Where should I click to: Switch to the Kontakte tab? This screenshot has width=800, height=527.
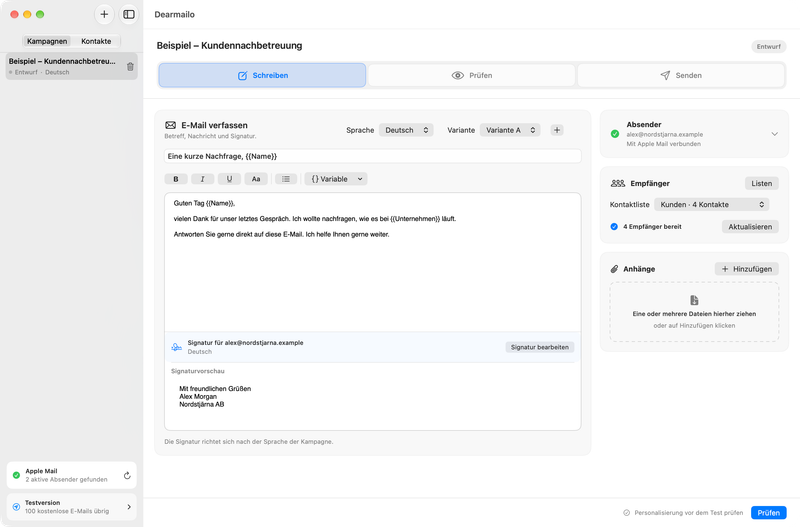(96, 41)
